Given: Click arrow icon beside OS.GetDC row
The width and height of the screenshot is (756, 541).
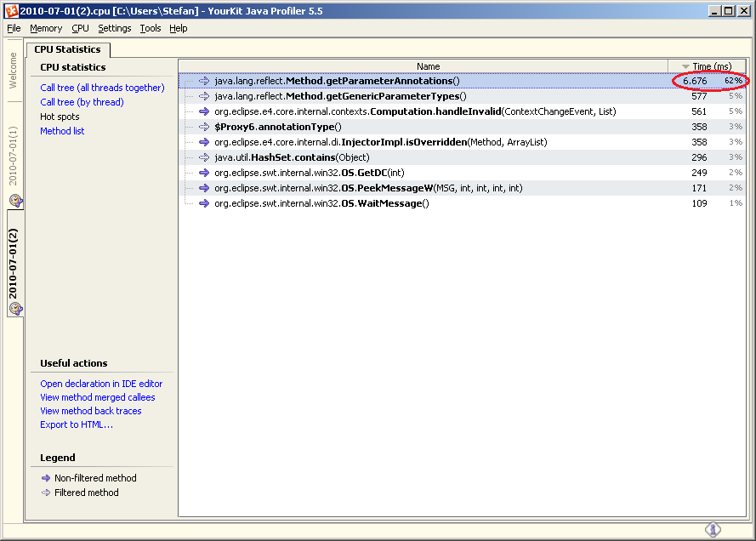Looking at the screenshot, I should pyautogui.click(x=204, y=173).
